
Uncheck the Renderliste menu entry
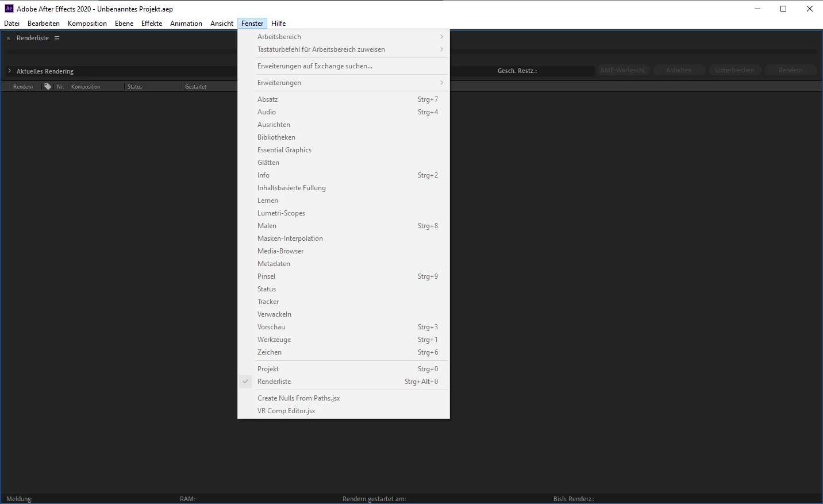344,382
